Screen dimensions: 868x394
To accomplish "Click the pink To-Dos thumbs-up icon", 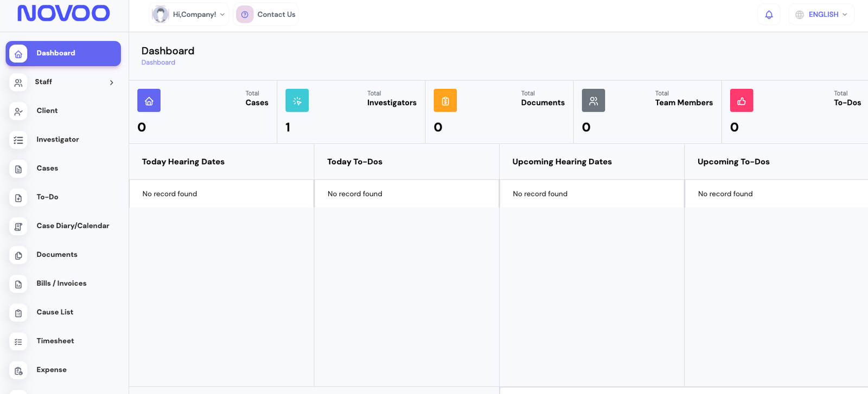I will pos(741,101).
